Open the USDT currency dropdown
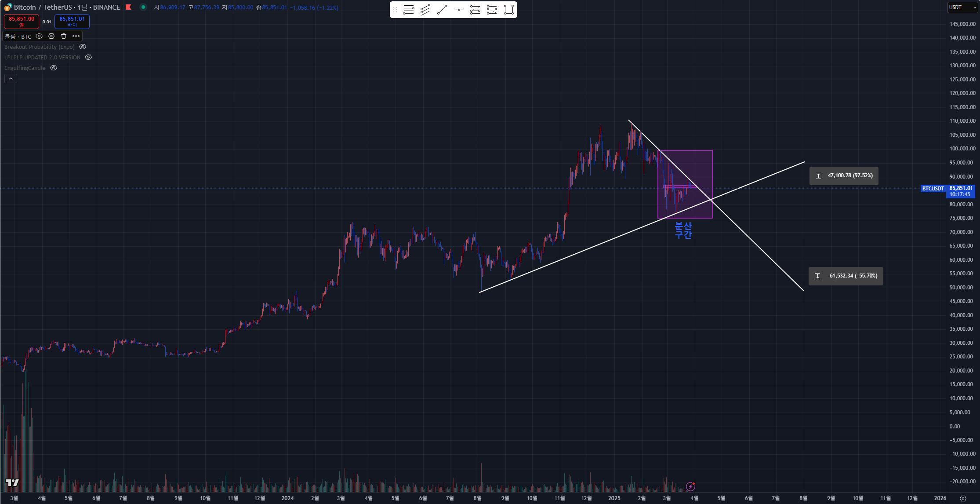The width and height of the screenshot is (980, 504). [x=962, y=7]
